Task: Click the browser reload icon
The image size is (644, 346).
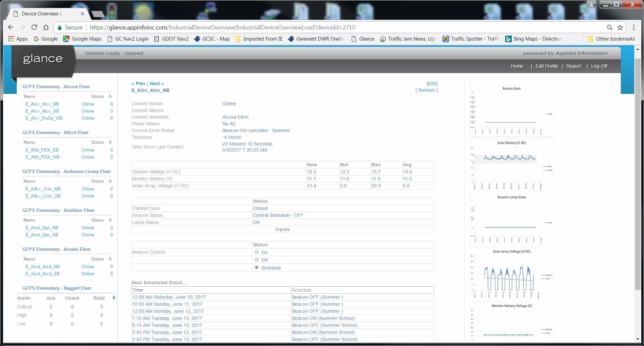Action: [x=34, y=27]
